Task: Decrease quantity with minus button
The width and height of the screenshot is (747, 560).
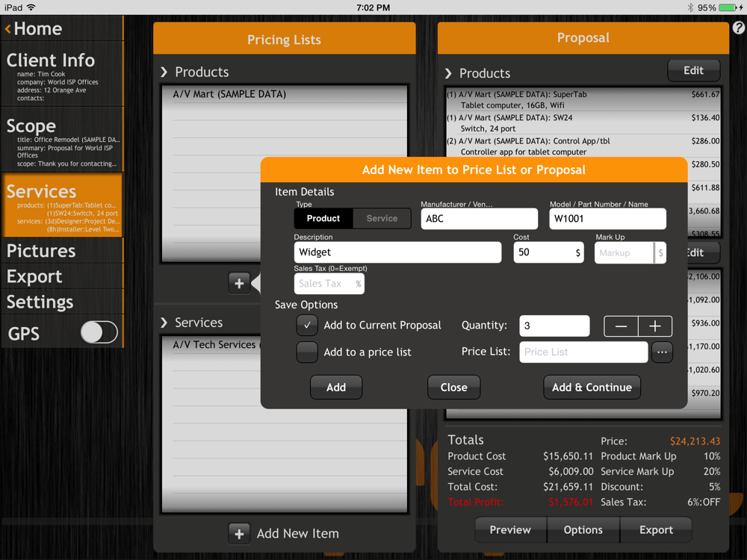Action: 621,326
